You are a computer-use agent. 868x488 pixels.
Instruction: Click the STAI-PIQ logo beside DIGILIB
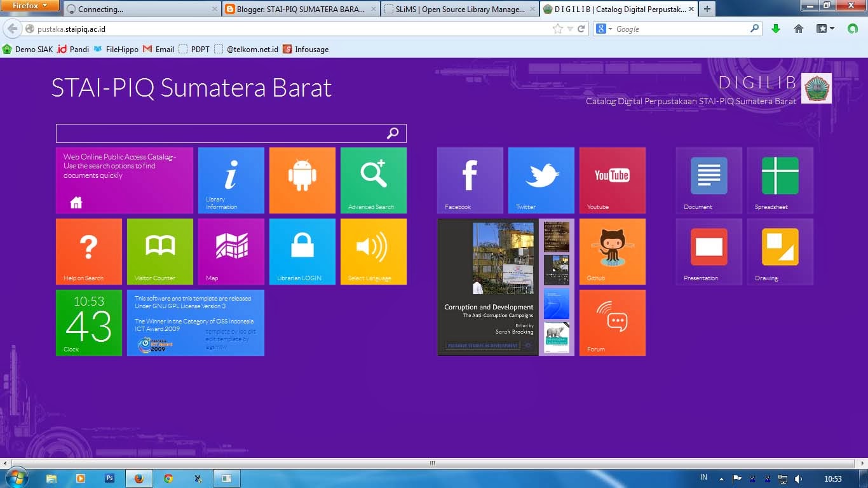pyautogui.click(x=817, y=88)
